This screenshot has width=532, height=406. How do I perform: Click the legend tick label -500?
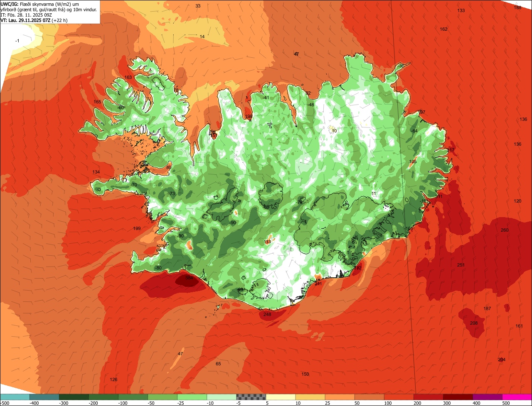pyautogui.click(x=5, y=403)
